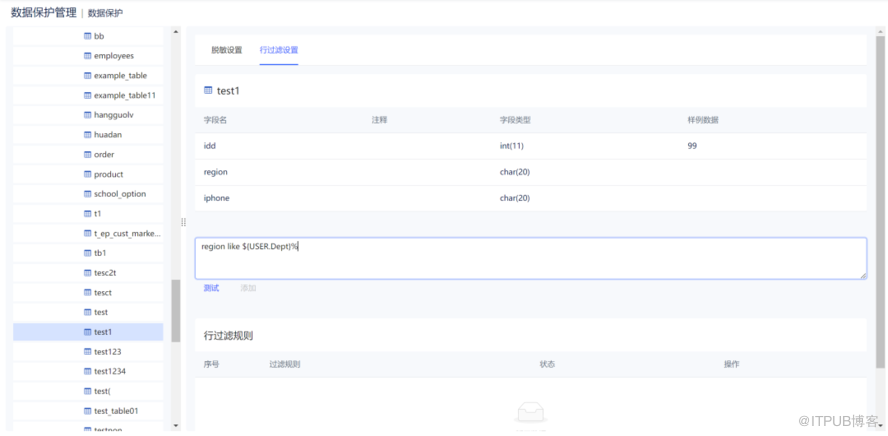
Task: Click the table icon beside employees
Action: pyautogui.click(x=87, y=55)
